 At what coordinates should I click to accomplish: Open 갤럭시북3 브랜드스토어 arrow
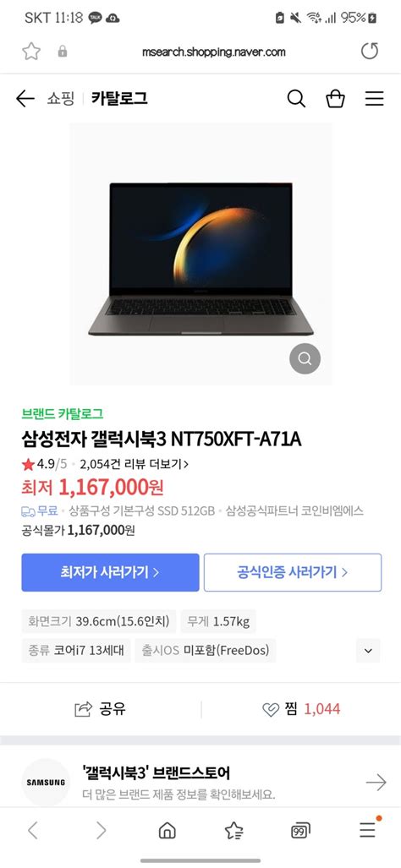pyautogui.click(x=376, y=782)
